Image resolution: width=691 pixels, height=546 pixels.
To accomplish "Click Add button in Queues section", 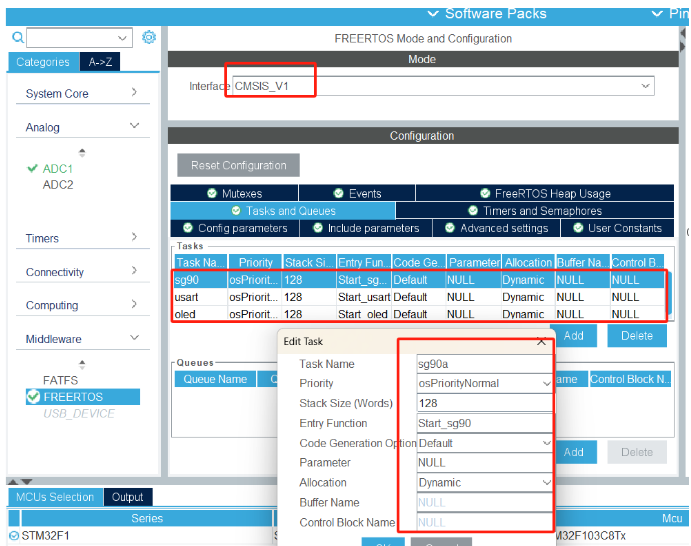I will pyautogui.click(x=574, y=452).
